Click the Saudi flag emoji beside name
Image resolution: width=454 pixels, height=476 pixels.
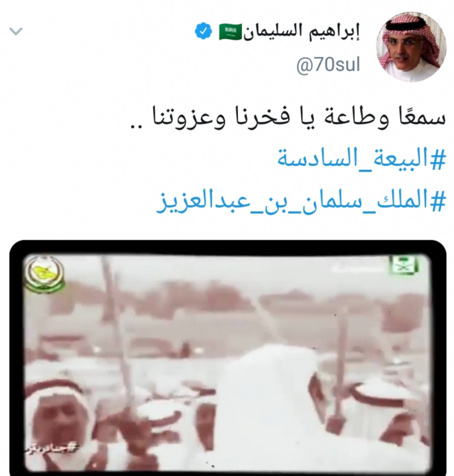coord(230,32)
